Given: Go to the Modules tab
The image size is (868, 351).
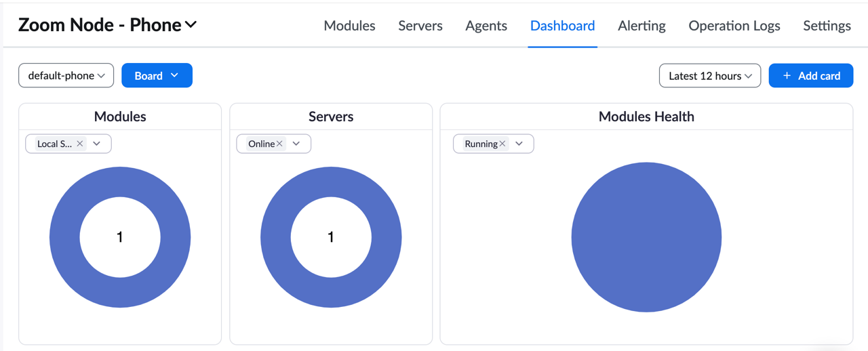Looking at the screenshot, I should pyautogui.click(x=349, y=26).
